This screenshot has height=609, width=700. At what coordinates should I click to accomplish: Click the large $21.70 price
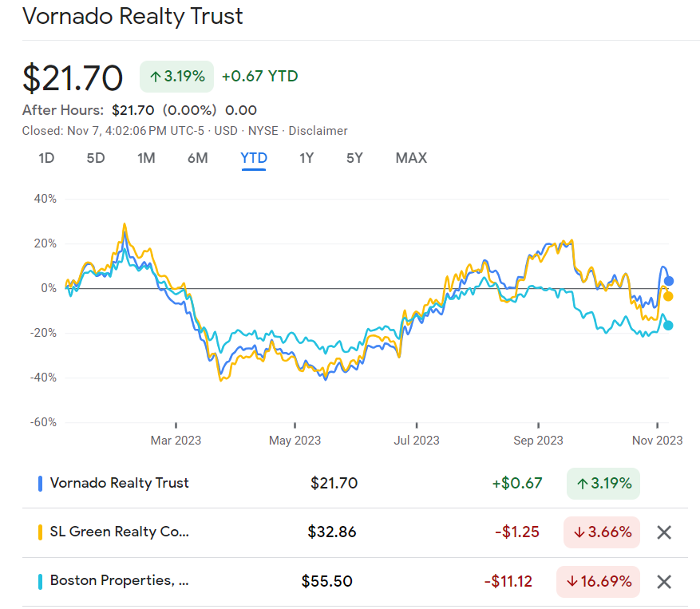(x=73, y=78)
